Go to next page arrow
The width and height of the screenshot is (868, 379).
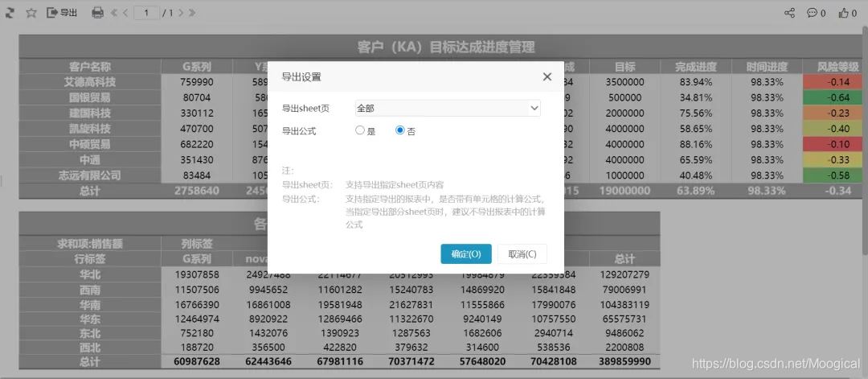pos(181,13)
